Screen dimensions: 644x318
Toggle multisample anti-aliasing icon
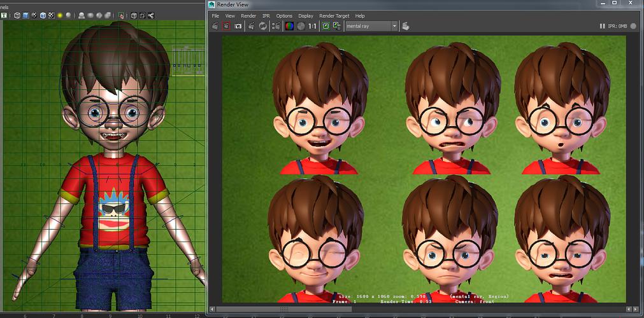pos(99,16)
